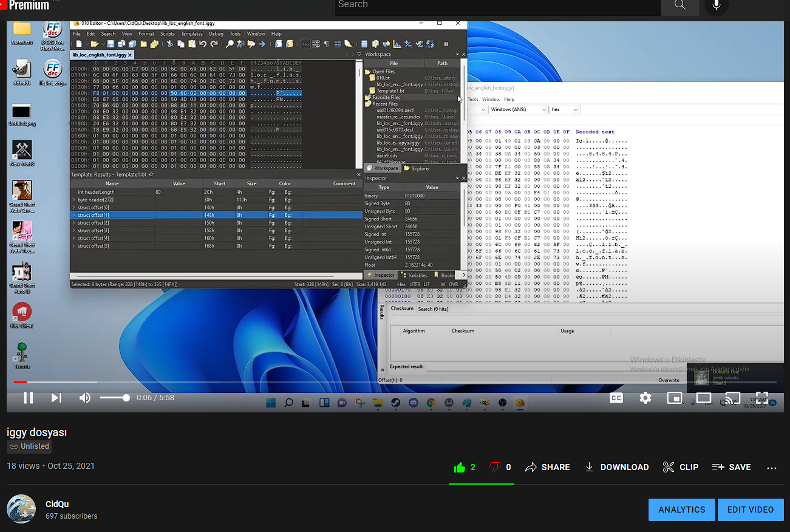Click the refresh icon beside Template Results title
Viewport: 790px width, 532px height.
(x=151, y=174)
